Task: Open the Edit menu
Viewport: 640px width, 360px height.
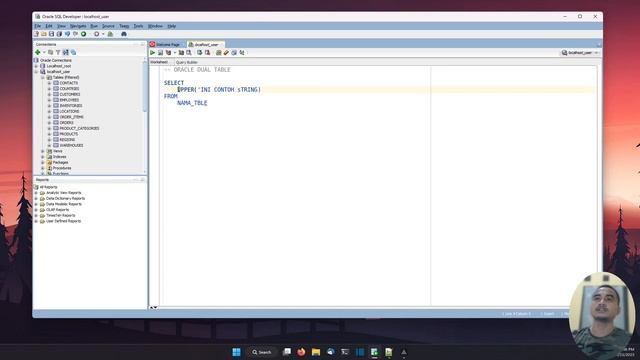Action: coord(49,26)
